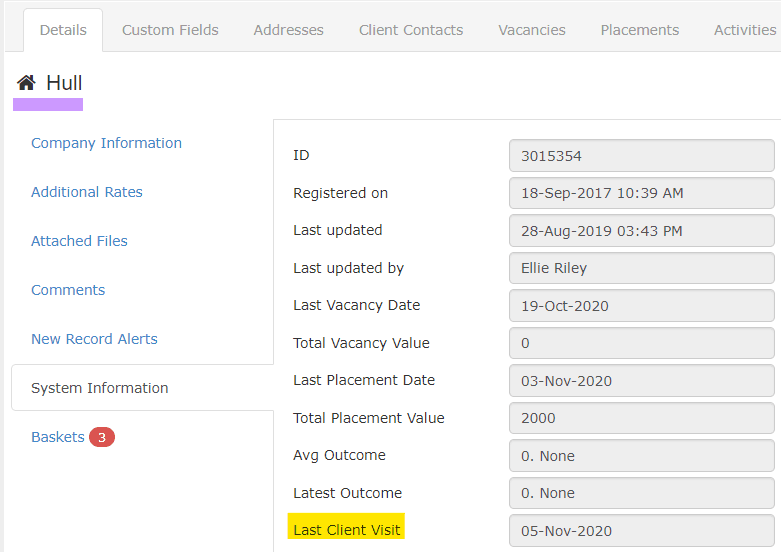Open Company Information section

tap(106, 143)
